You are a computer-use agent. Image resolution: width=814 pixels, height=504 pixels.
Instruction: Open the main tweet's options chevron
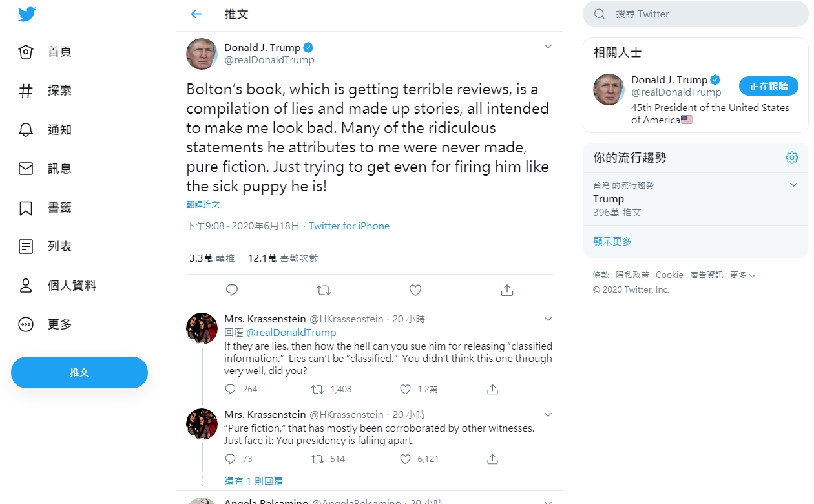(x=548, y=47)
